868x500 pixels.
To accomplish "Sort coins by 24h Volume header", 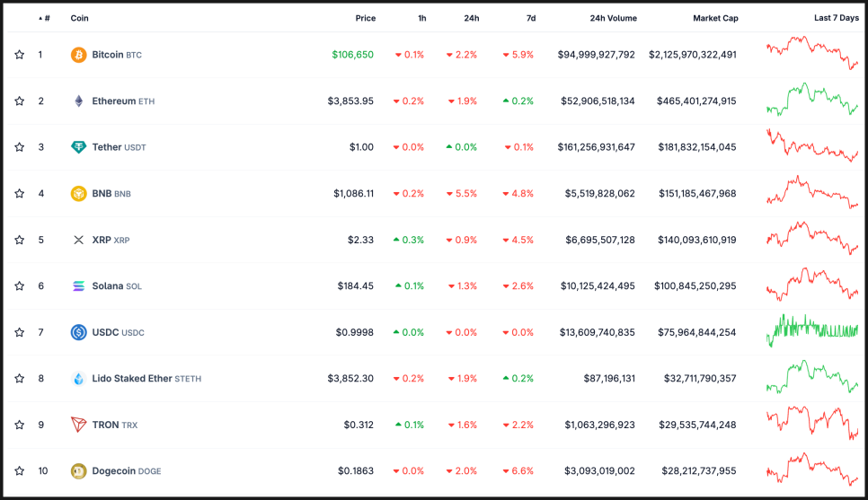I will click(x=613, y=18).
